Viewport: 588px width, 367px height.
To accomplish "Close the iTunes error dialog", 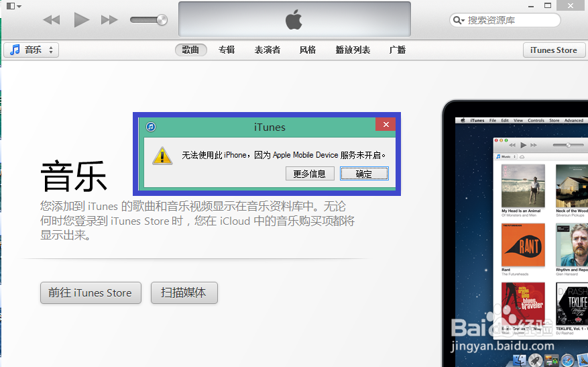I will coord(386,124).
